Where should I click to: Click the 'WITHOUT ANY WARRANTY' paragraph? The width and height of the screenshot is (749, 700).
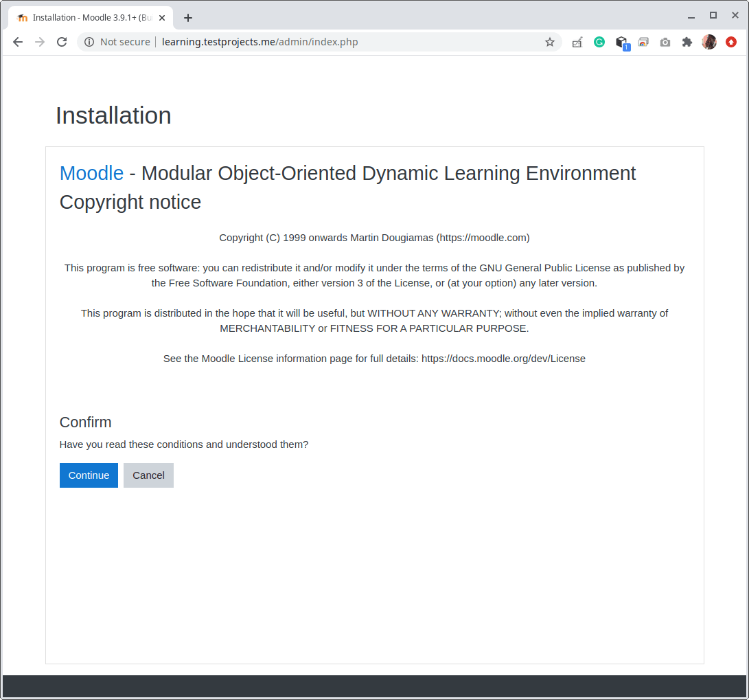[375, 321]
